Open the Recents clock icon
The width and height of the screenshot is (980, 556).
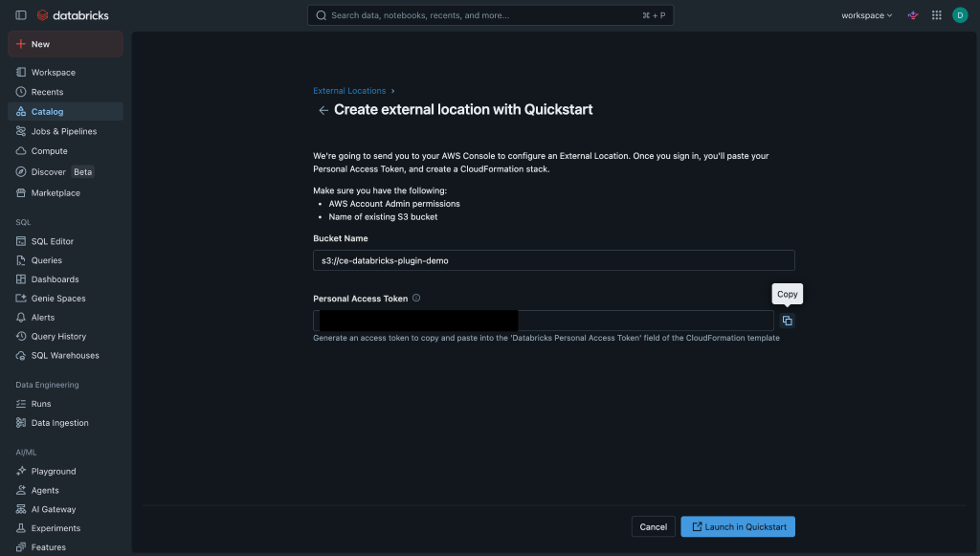[x=21, y=92]
